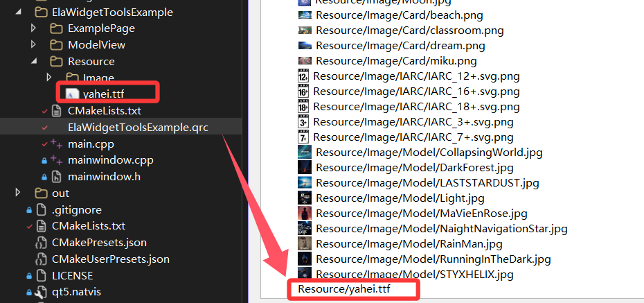Select mainwindow.cpp in the solution tree
This screenshot has width=644, height=303.
point(110,160)
